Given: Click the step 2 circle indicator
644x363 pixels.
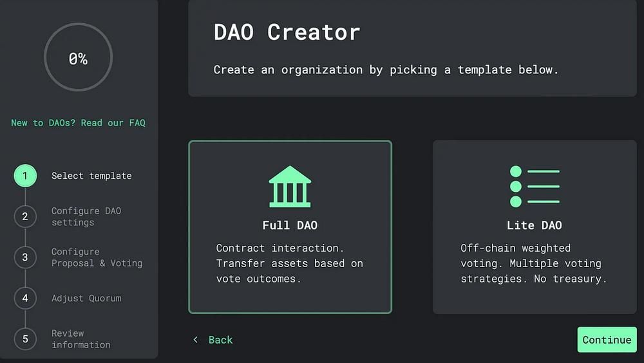Looking at the screenshot, I should pos(25,216).
